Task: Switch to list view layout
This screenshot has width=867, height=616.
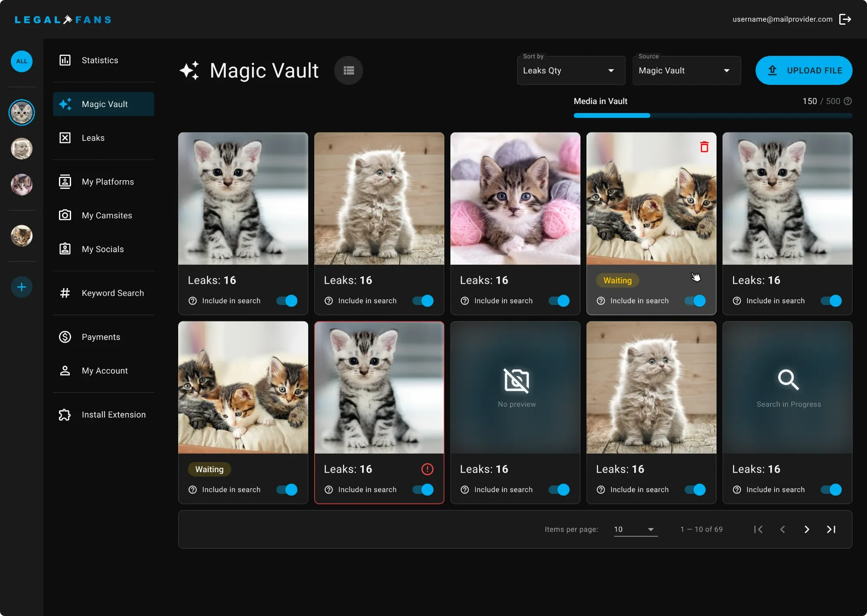Action: (x=349, y=70)
